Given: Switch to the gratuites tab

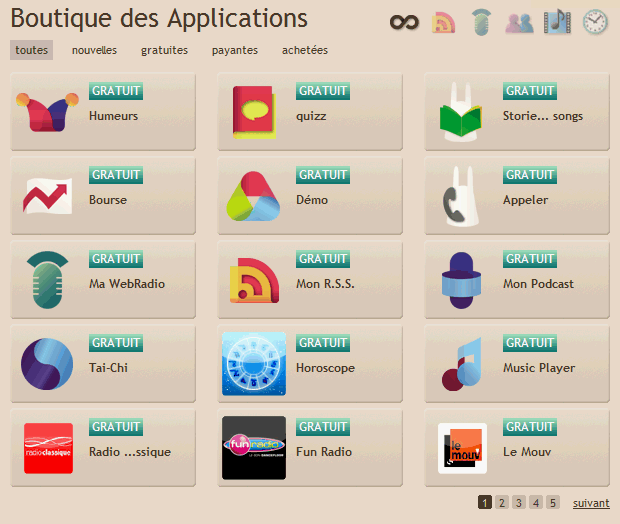Looking at the screenshot, I should tap(164, 50).
